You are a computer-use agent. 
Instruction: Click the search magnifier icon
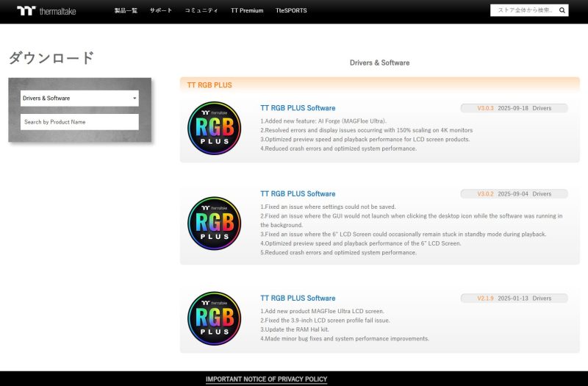tap(562, 10)
